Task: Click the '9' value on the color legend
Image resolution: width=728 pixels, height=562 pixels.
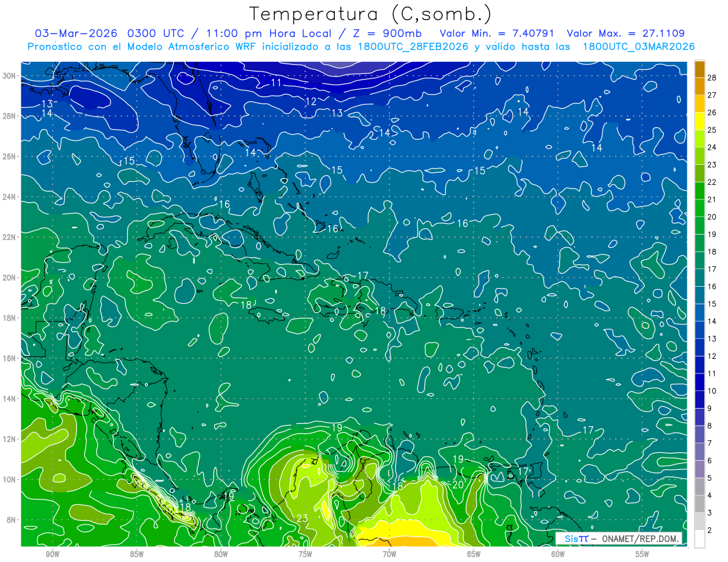Action: (710, 409)
